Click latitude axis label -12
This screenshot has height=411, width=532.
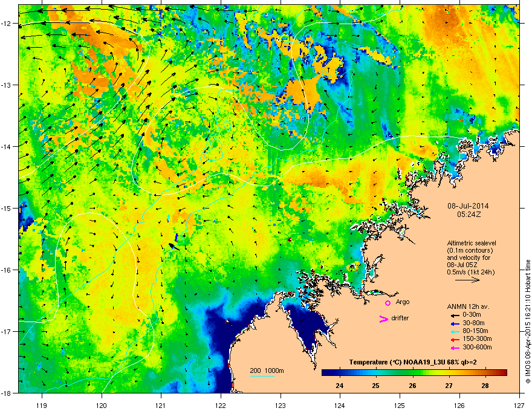pos(6,24)
